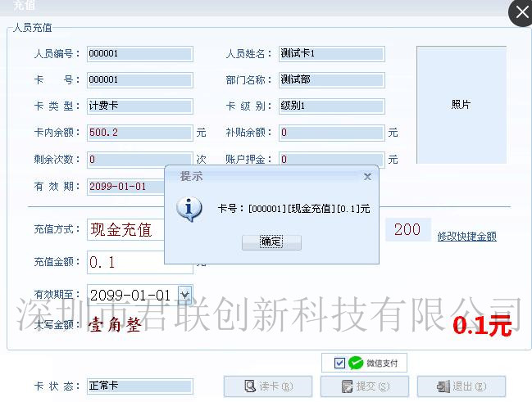Click the 账户押金 field
The height and width of the screenshot is (402, 532).
pyautogui.click(x=332, y=159)
